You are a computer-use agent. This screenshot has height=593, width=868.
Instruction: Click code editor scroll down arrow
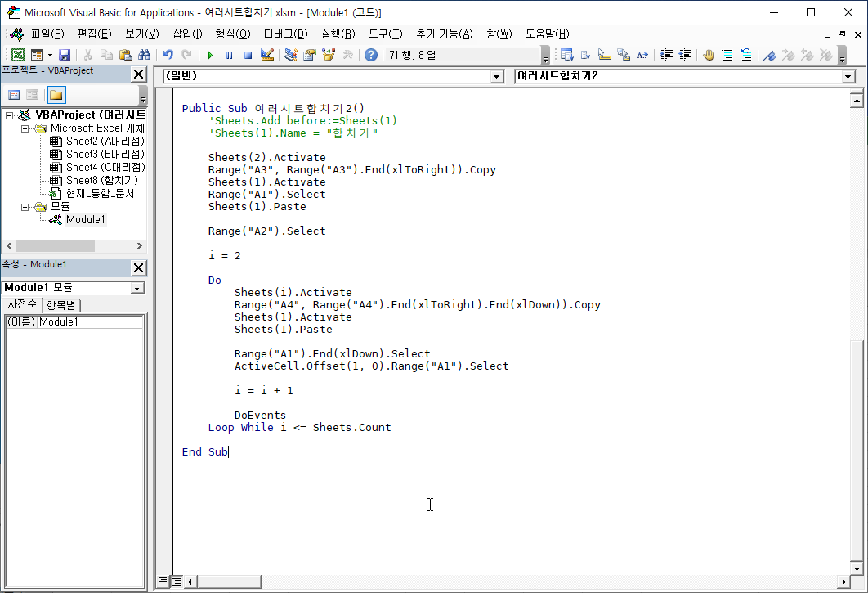pyautogui.click(x=857, y=568)
